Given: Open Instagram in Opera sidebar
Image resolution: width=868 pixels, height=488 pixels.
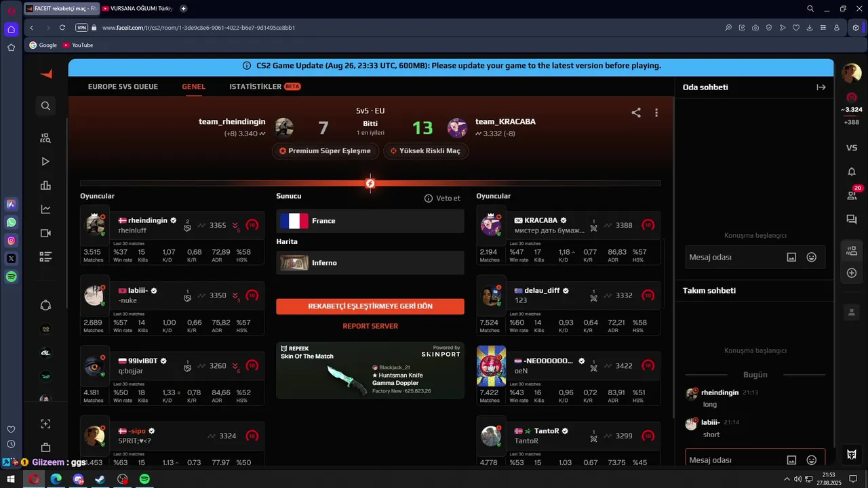Looking at the screenshot, I should [x=12, y=241].
